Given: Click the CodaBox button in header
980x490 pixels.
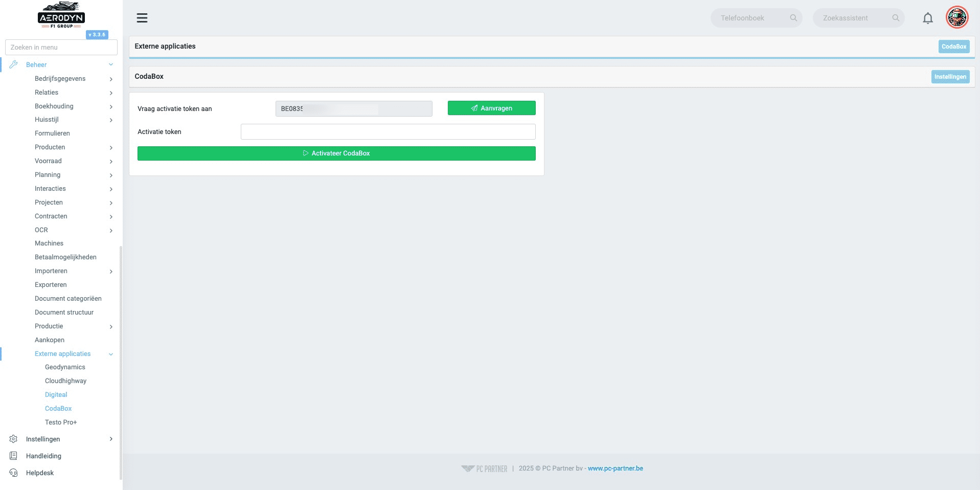Looking at the screenshot, I should coord(954,47).
